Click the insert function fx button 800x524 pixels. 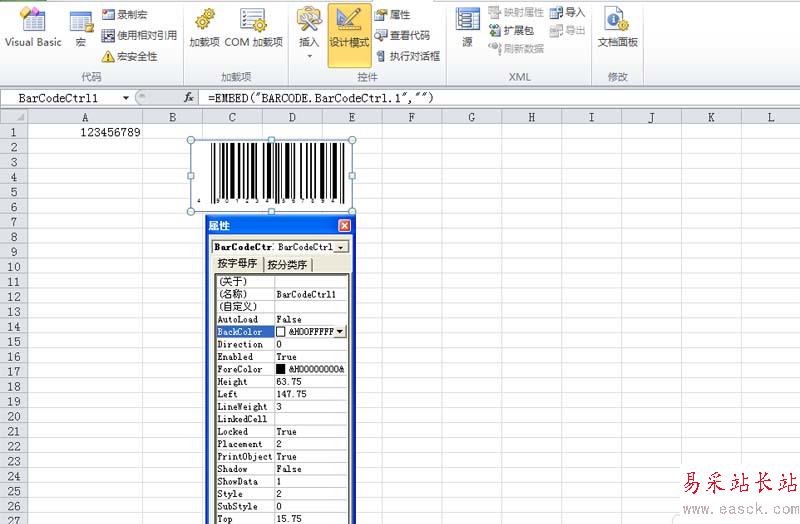click(189, 97)
